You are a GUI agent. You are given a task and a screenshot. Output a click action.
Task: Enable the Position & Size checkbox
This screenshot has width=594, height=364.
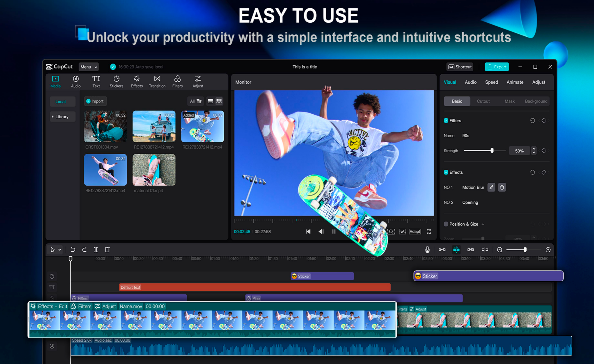coord(446,224)
